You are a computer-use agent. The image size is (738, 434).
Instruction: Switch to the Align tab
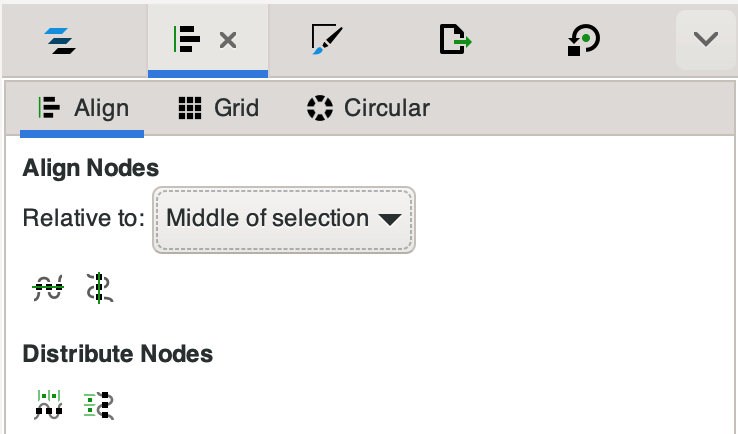(82, 108)
